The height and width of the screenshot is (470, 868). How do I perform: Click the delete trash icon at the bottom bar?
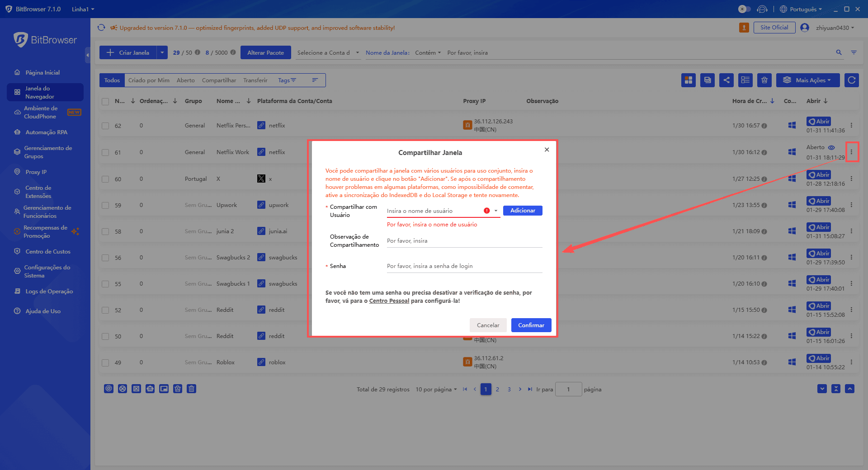coord(191,389)
